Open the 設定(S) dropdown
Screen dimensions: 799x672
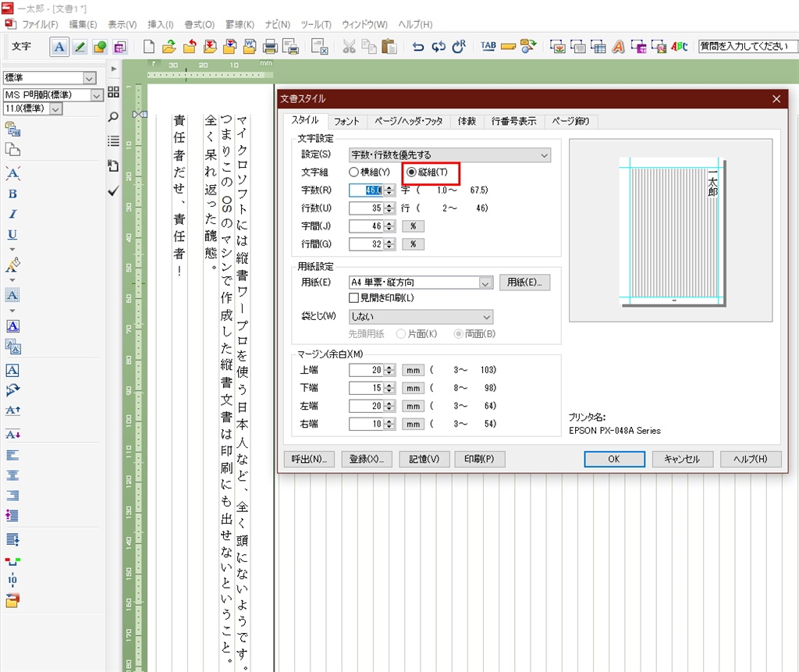[449, 155]
